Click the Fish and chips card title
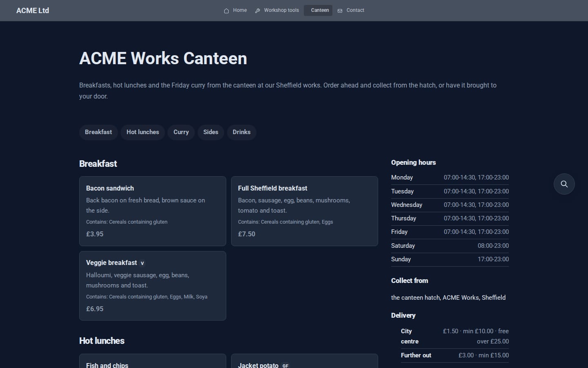 pos(107,365)
